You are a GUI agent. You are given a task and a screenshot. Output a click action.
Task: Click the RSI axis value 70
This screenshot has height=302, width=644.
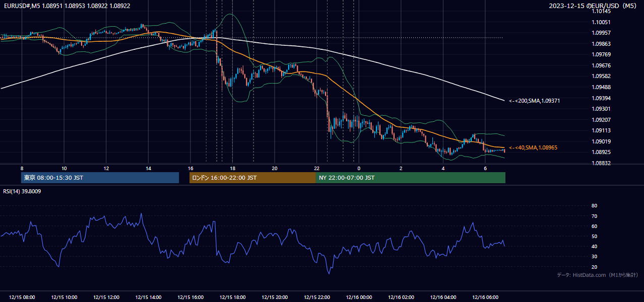(x=594, y=216)
